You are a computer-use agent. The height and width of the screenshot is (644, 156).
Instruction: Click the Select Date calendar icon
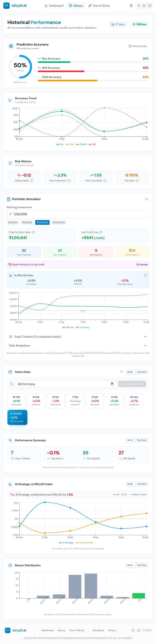pos(10,372)
